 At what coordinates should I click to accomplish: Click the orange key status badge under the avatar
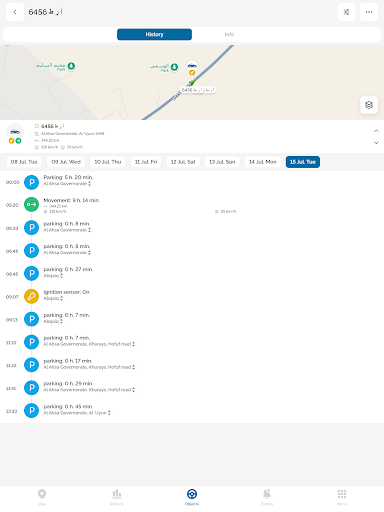[x=11, y=141]
